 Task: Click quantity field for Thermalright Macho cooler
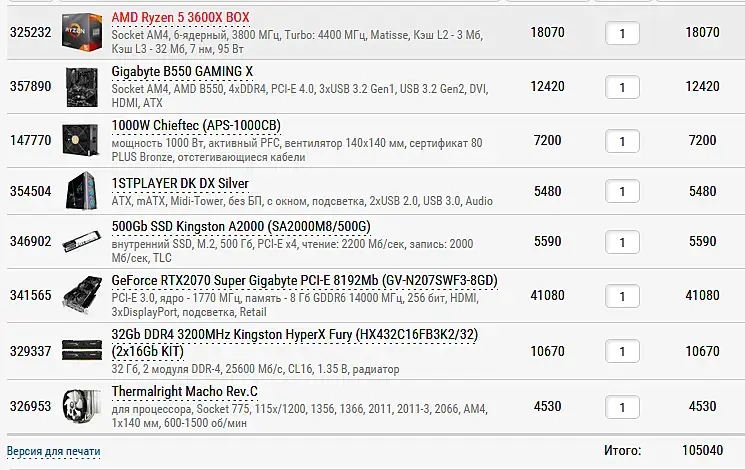[622, 407]
